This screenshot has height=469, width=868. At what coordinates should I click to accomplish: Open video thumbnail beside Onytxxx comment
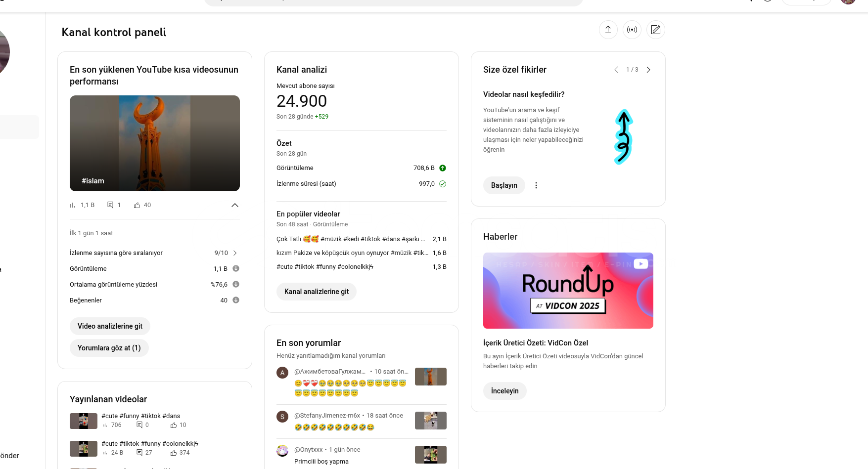[431, 455]
